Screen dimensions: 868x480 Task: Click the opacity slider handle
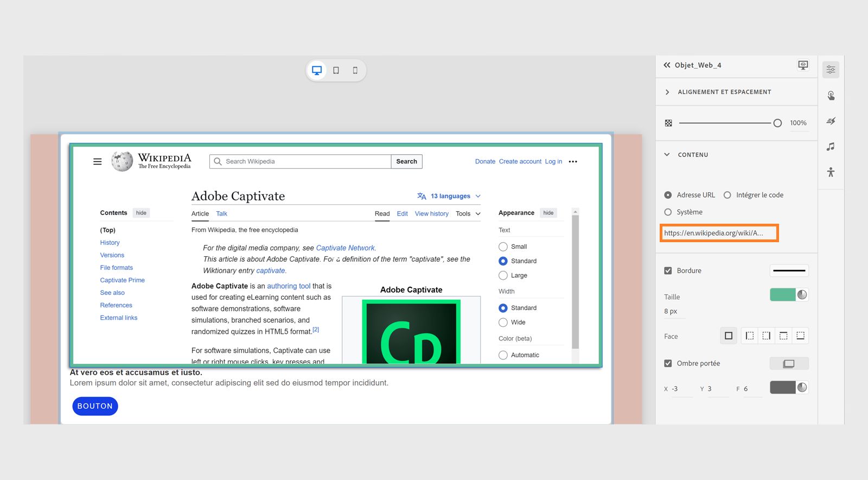point(777,123)
